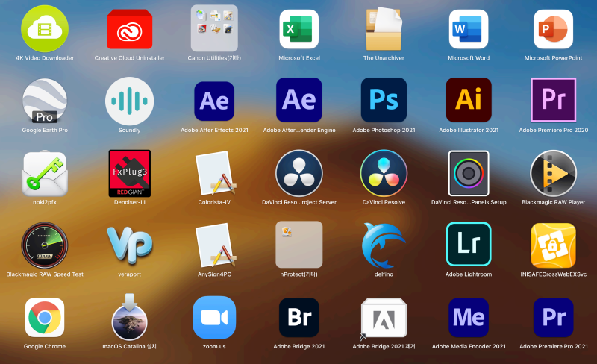
Task: Launch Adobe After Effects 2021
Action: tap(214, 101)
